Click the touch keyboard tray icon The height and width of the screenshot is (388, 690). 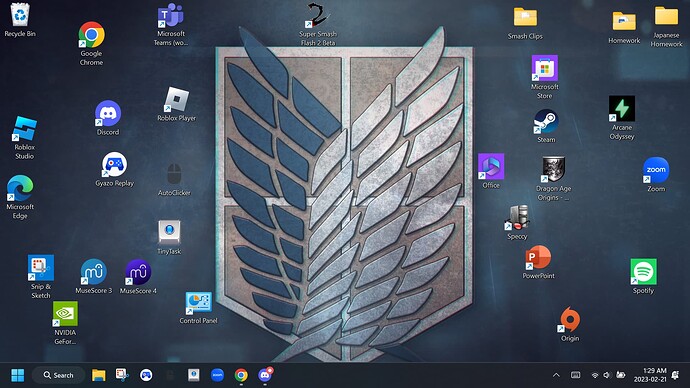tap(575, 375)
